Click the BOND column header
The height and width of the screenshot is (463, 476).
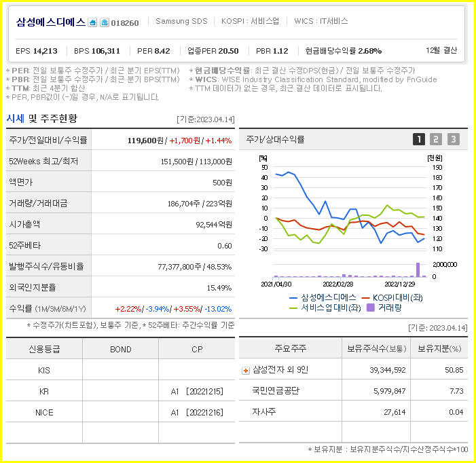pos(120,350)
